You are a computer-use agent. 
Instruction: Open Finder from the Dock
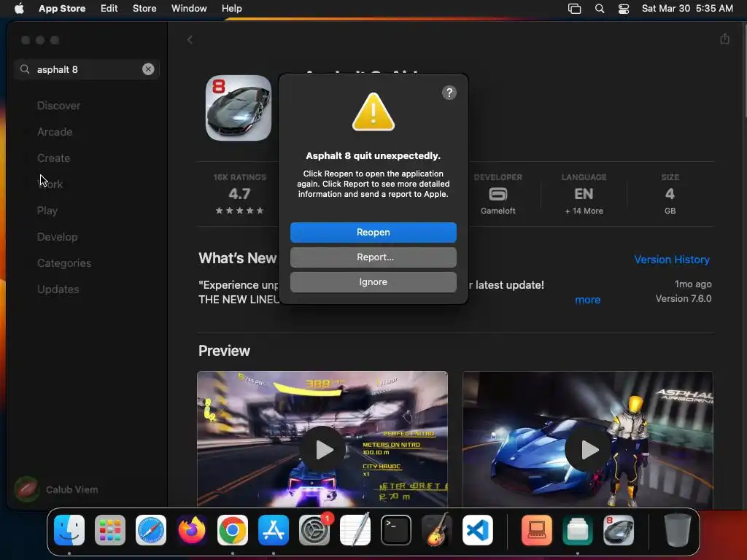tap(69, 530)
